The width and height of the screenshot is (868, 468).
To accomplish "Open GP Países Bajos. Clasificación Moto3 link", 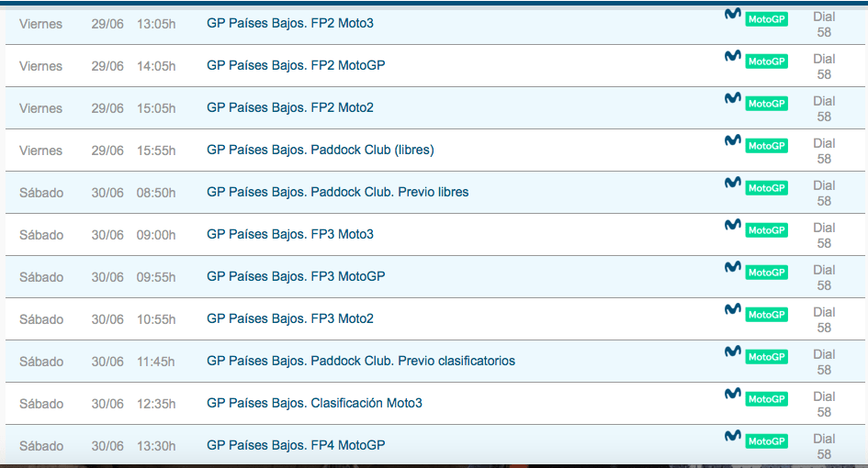I will (x=314, y=404).
